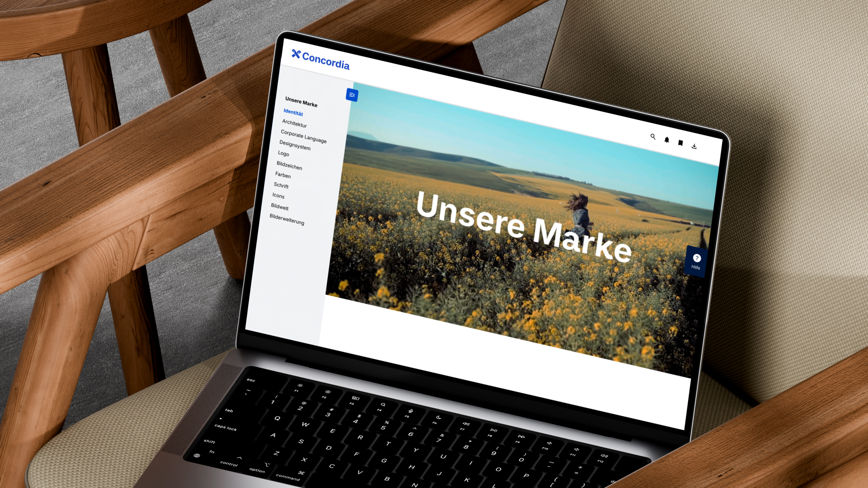The width and height of the screenshot is (868, 488).
Task: Go to Corporate Language page
Action: pos(303,136)
